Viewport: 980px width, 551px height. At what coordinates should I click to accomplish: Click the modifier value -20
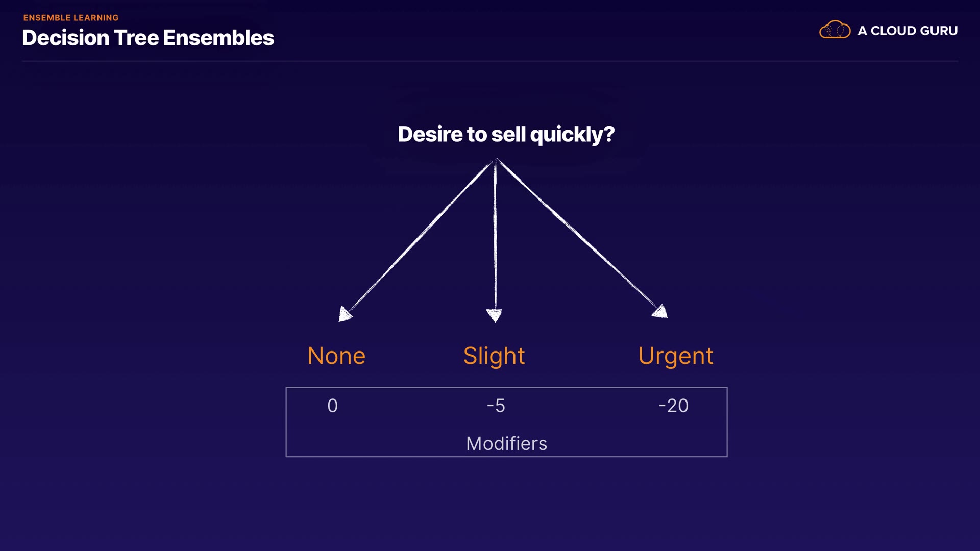[x=673, y=406]
